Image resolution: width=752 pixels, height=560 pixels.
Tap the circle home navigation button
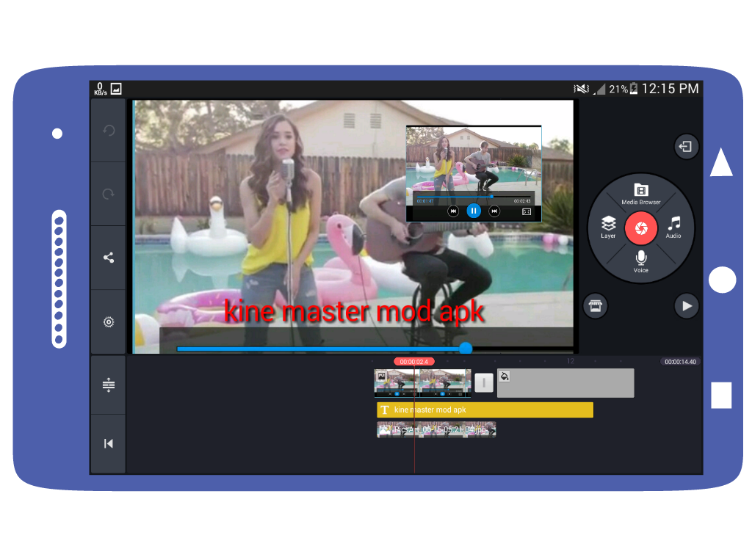(722, 280)
